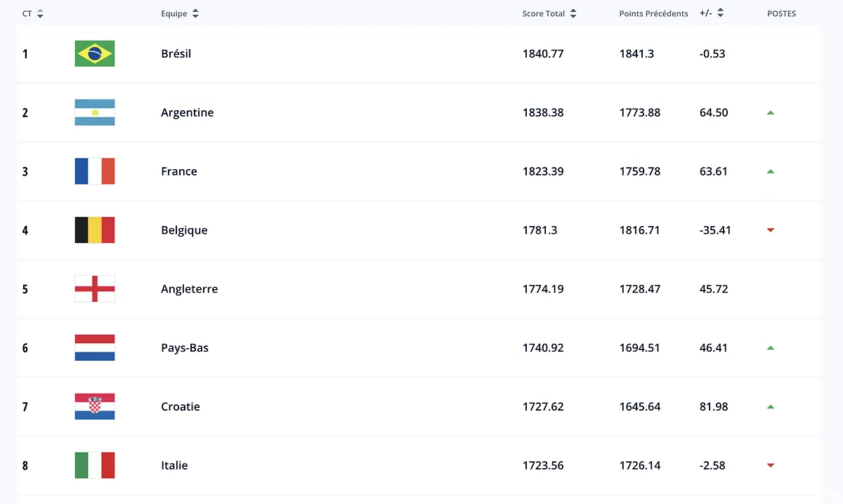Select the Netherlands flag icon
The image size is (843, 504).
[94, 347]
